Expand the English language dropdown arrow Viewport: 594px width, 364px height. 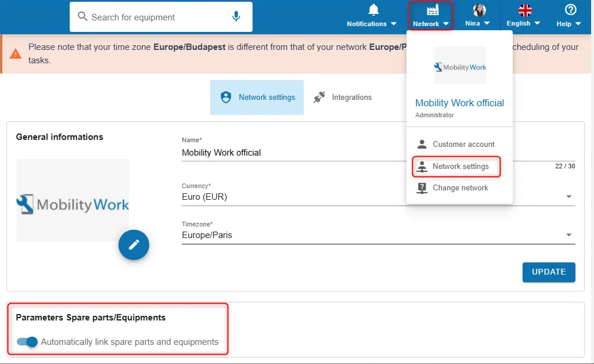(x=537, y=23)
